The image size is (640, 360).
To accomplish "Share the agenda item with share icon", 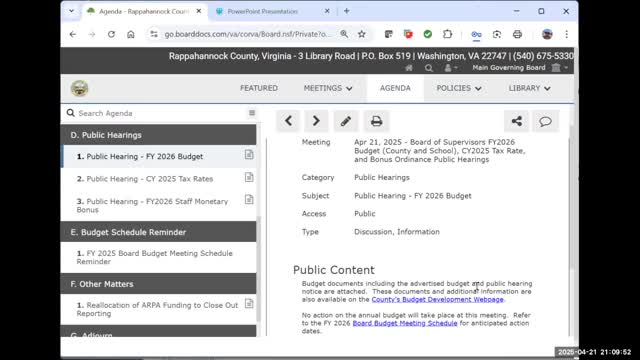I will [x=516, y=121].
